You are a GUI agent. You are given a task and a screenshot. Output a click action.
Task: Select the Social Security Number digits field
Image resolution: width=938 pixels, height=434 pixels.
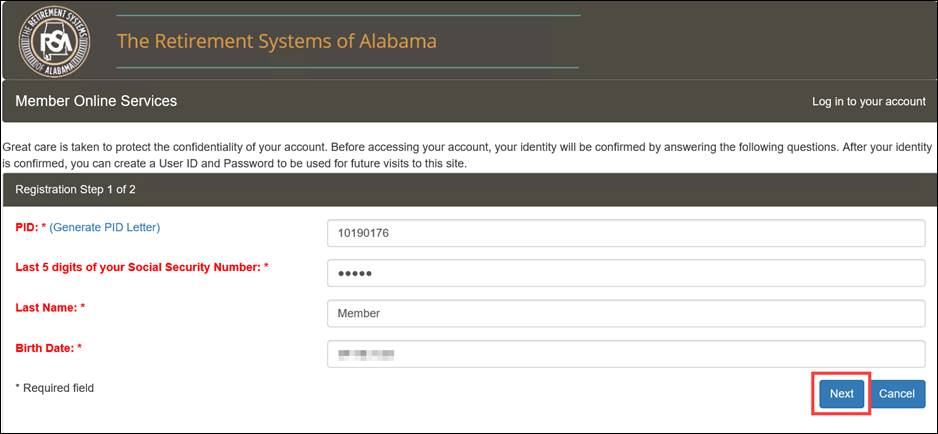click(626, 273)
